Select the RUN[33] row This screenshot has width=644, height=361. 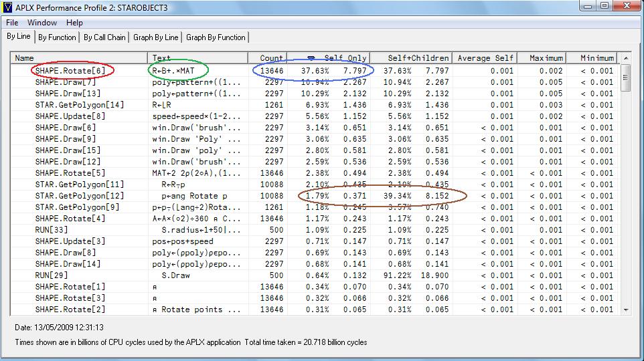(315, 230)
